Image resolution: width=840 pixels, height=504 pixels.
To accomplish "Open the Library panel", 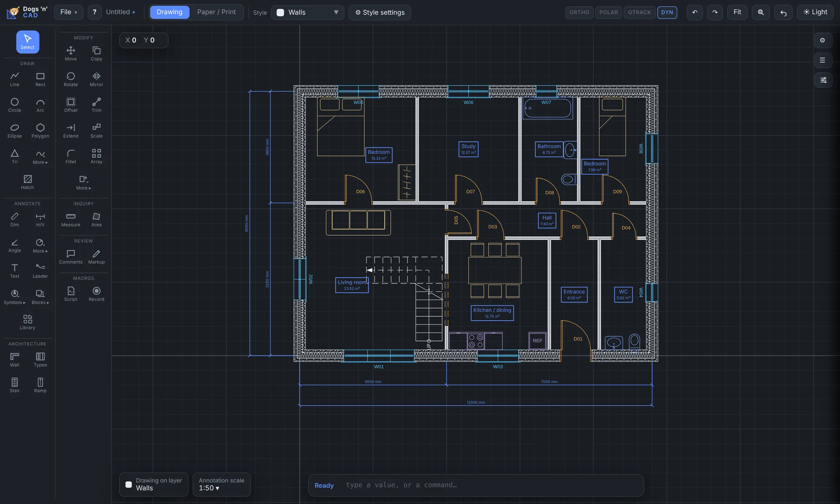I will coord(27,322).
